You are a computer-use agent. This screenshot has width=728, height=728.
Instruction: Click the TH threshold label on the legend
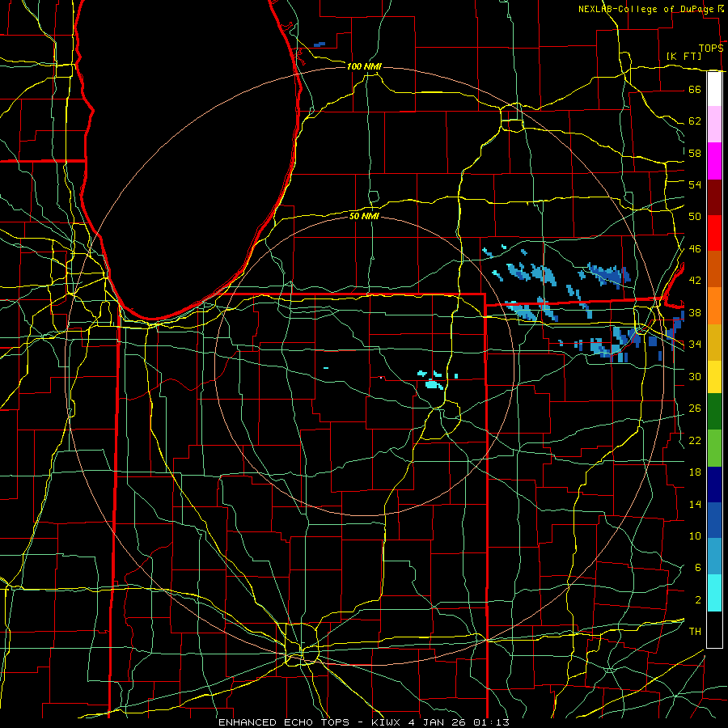[x=695, y=631]
